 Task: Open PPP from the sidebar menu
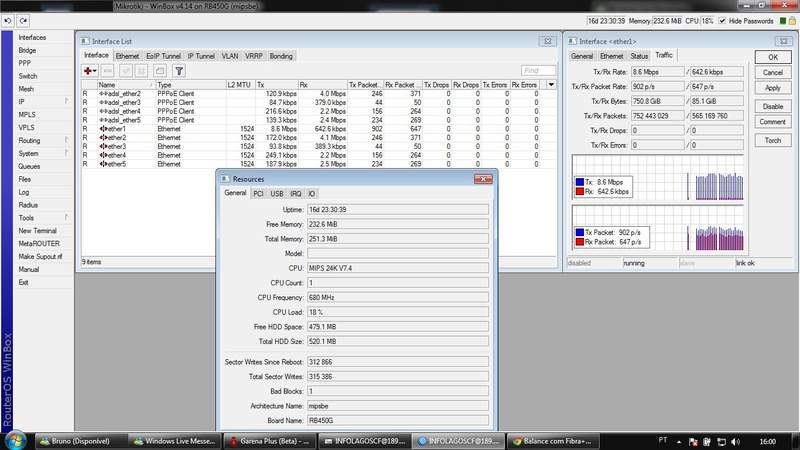tap(24, 63)
